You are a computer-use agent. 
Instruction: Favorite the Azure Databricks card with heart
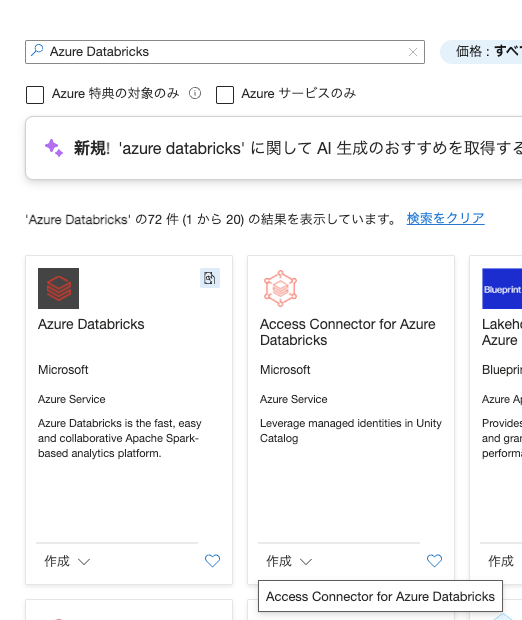click(212, 561)
